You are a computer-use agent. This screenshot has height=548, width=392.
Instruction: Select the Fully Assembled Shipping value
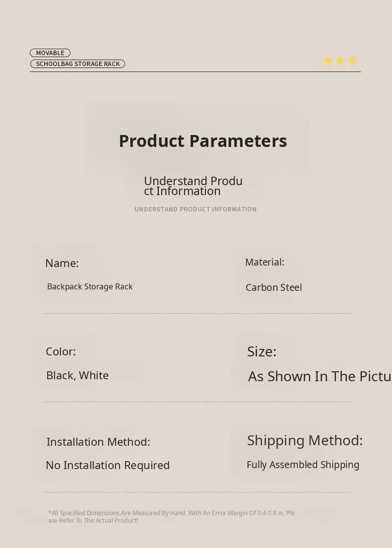pos(303,465)
